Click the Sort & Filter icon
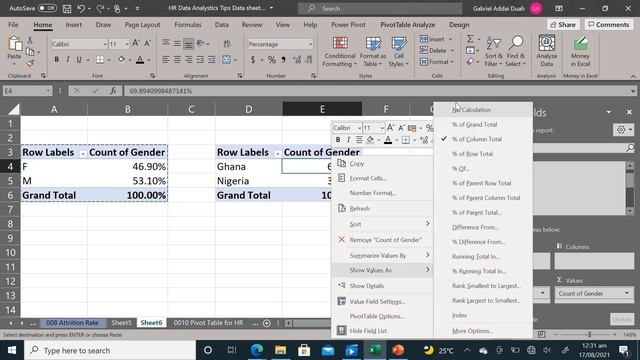 [493, 43]
